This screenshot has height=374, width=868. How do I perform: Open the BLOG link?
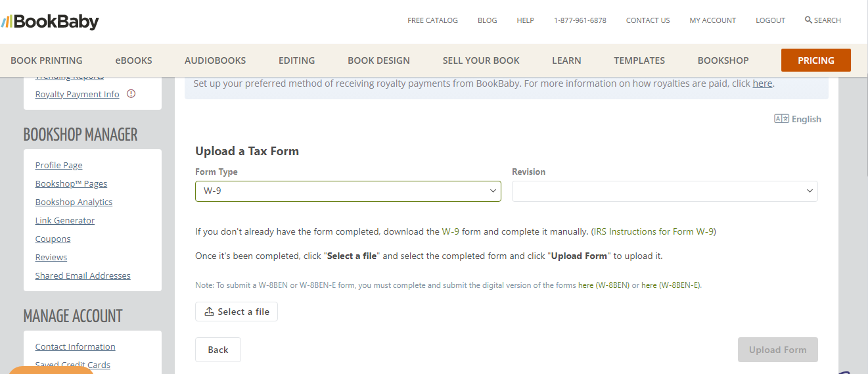pos(488,20)
